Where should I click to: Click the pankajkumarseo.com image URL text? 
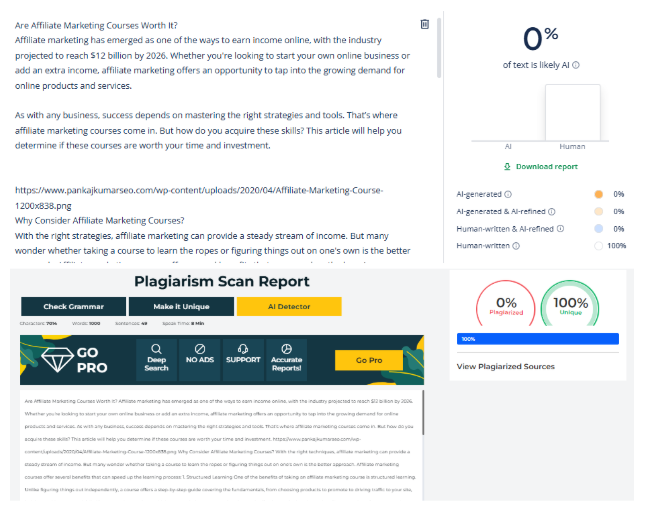tap(199, 198)
